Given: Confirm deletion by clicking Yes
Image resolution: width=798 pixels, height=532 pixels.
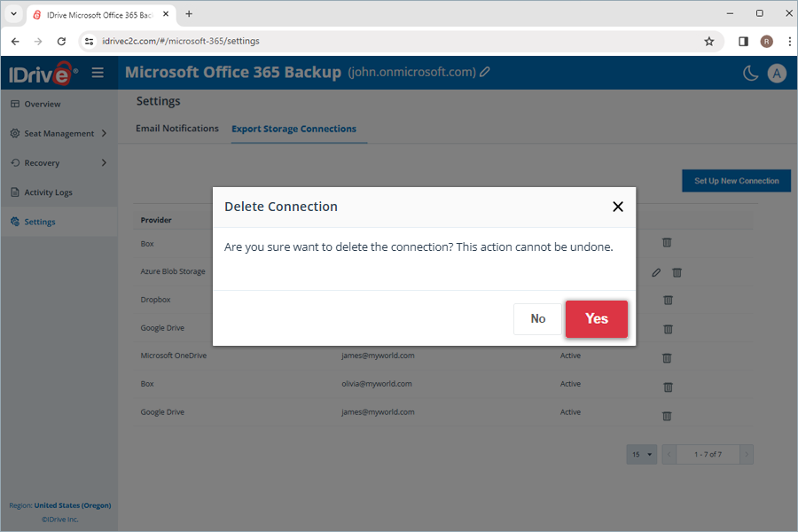Looking at the screenshot, I should (x=596, y=319).
